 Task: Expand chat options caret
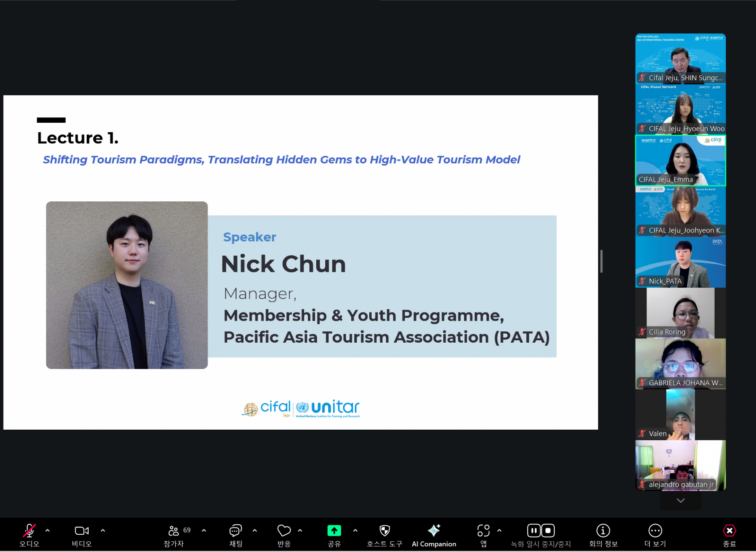(255, 531)
